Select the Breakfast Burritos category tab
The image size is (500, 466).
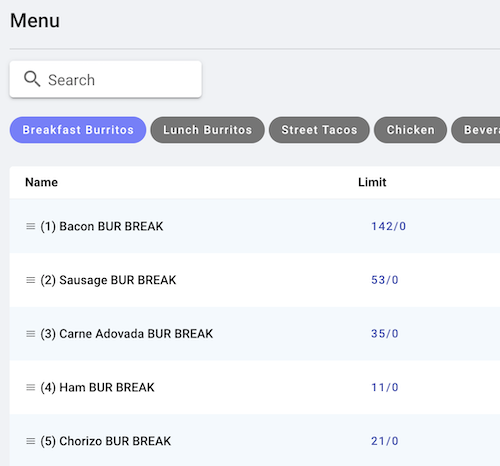pos(78,130)
